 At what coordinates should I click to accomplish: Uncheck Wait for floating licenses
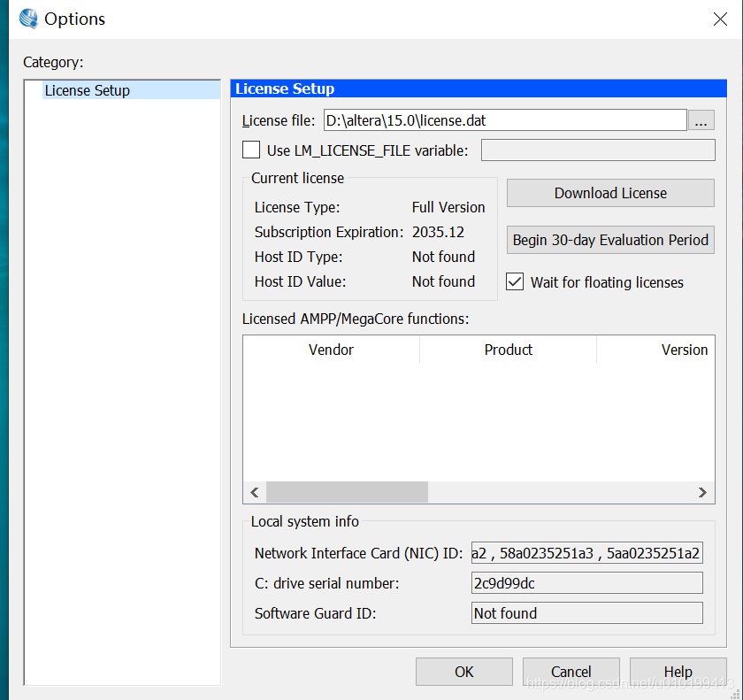pos(515,281)
